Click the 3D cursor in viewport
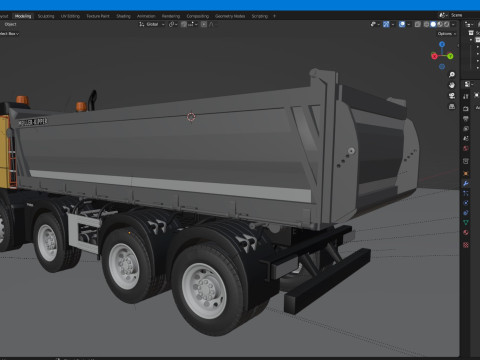The height and width of the screenshot is (360, 480). pos(191,117)
